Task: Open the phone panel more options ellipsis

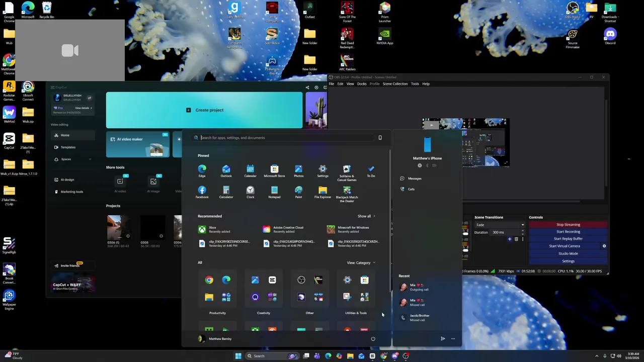Action: point(453,339)
